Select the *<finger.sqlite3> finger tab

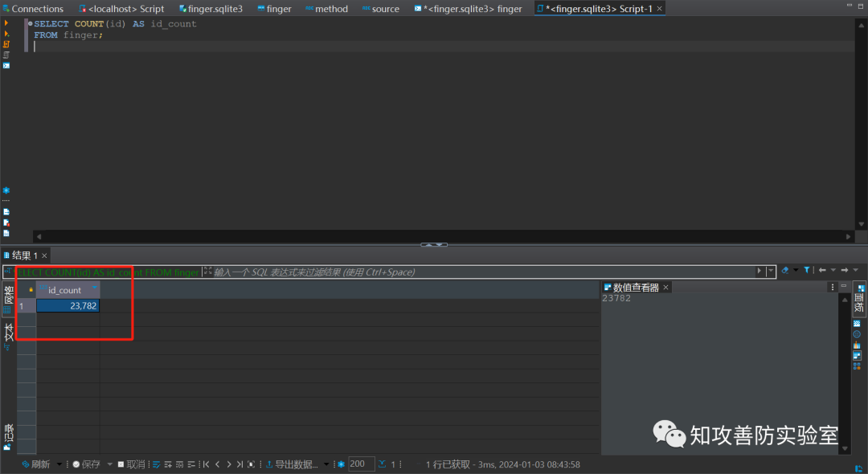coord(468,9)
